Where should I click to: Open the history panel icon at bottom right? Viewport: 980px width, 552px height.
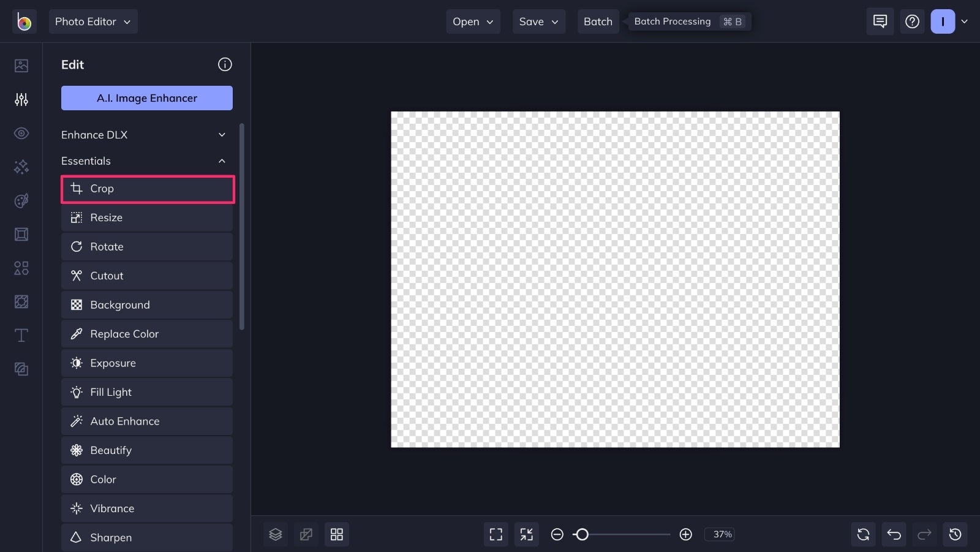tap(956, 534)
